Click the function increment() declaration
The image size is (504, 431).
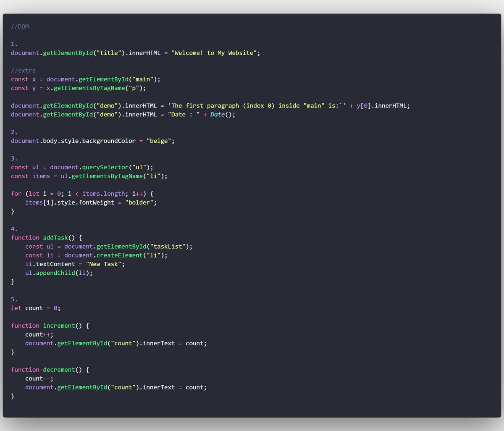point(50,326)
